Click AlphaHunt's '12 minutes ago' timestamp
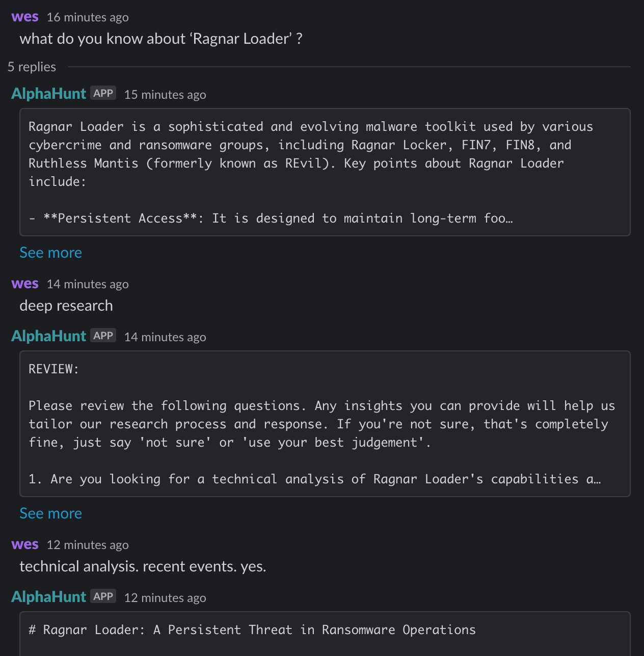Viewport: 644px width, 656px height. [165, 598]
